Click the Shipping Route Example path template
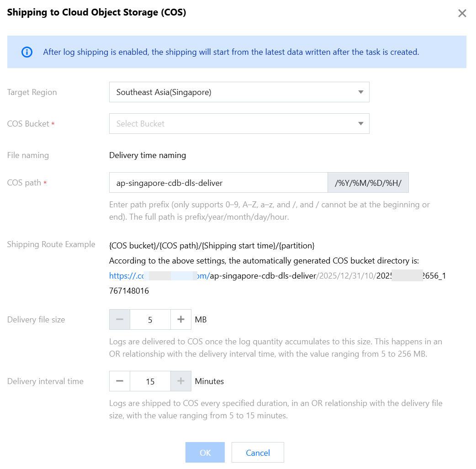The image size is (476, 469). (212, 246)
